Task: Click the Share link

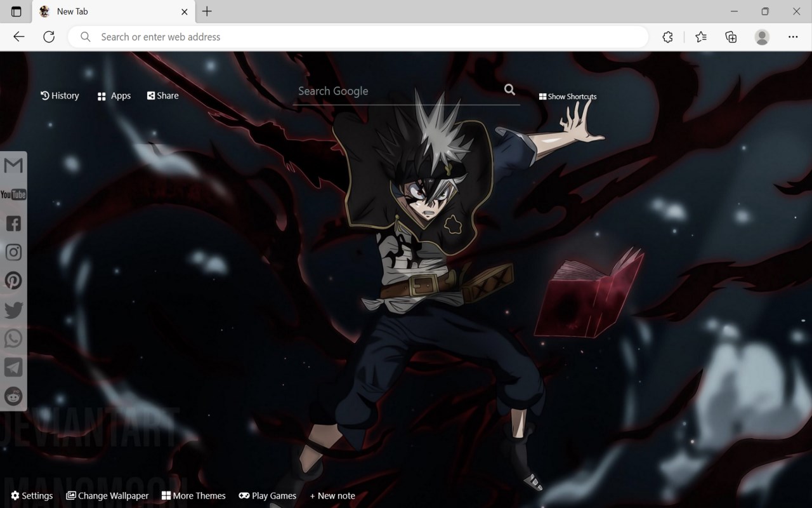Action: (x=163, y=95)
